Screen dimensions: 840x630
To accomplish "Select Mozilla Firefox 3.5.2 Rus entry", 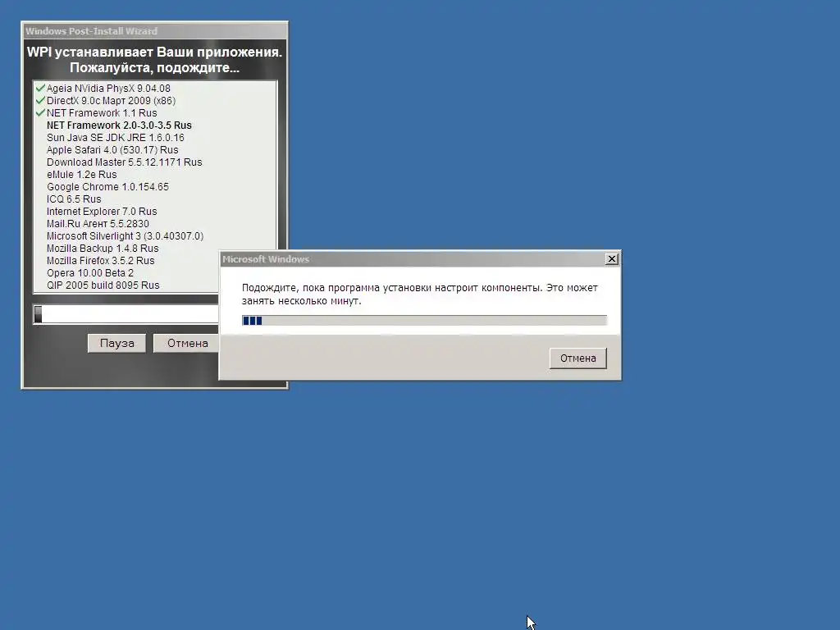I will [101, 261].
